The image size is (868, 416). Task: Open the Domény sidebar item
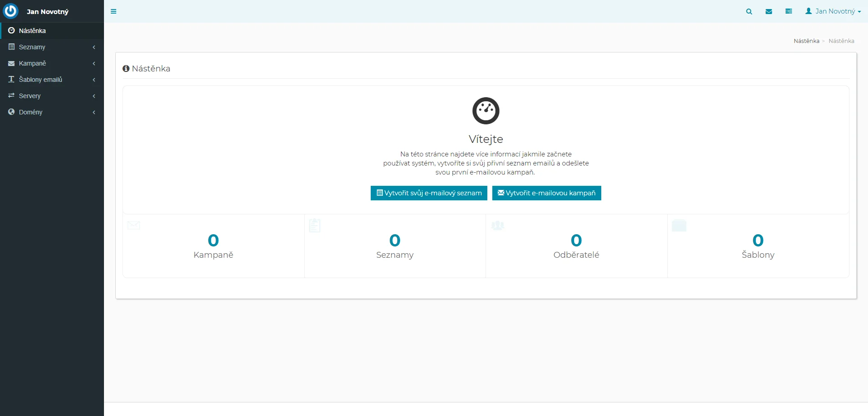[x=31, y=112]
